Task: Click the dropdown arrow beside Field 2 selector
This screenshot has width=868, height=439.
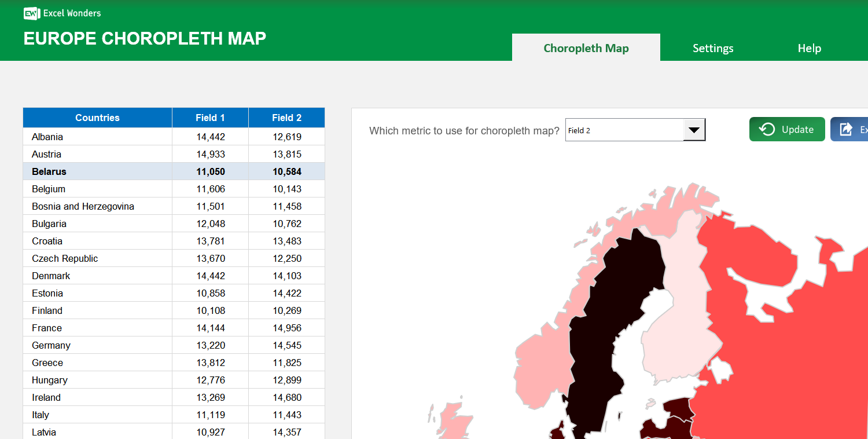Action: (x=694, y=130)
